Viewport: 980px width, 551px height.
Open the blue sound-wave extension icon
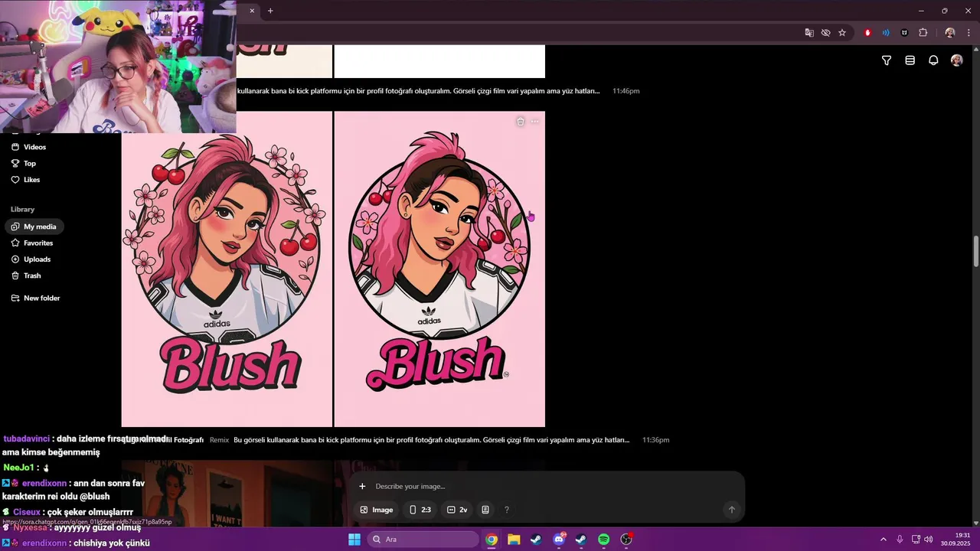click(x=886, y=33)
